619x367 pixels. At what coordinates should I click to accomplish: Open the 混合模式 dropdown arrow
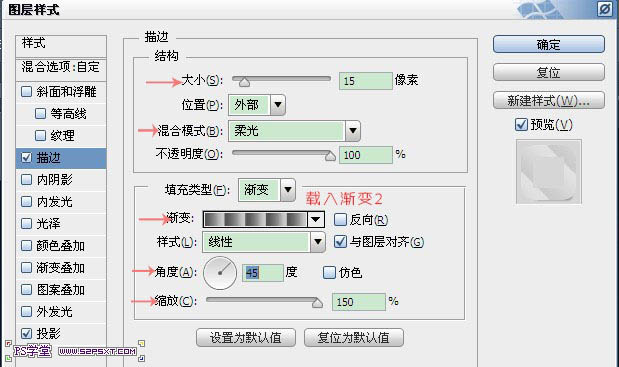tap(353, 131)
